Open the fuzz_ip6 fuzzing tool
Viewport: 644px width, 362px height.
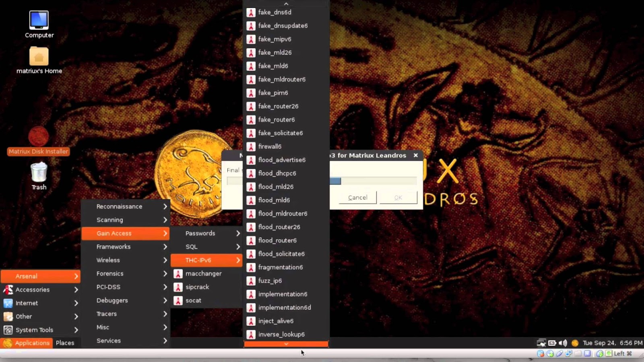[270, 281]
